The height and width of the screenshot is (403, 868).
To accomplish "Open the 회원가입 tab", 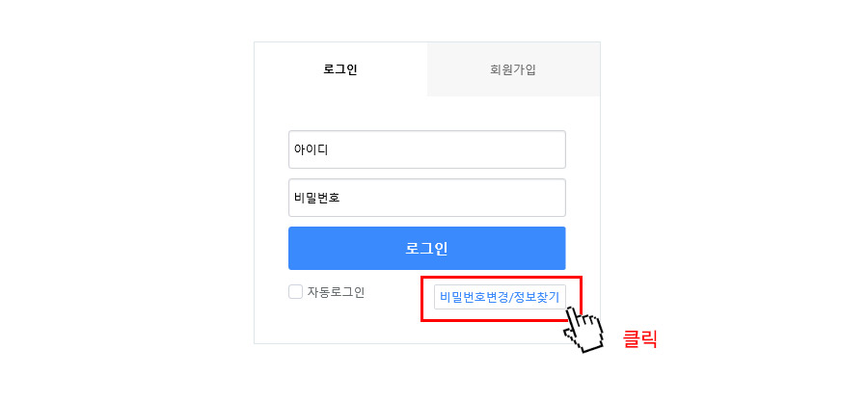I will (513, 69).
